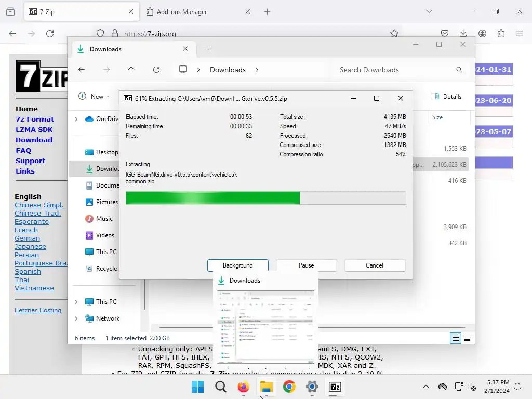Click 7-Zip icon in taskbar
This screenshot has height=399, width=532.
point(335,387)
